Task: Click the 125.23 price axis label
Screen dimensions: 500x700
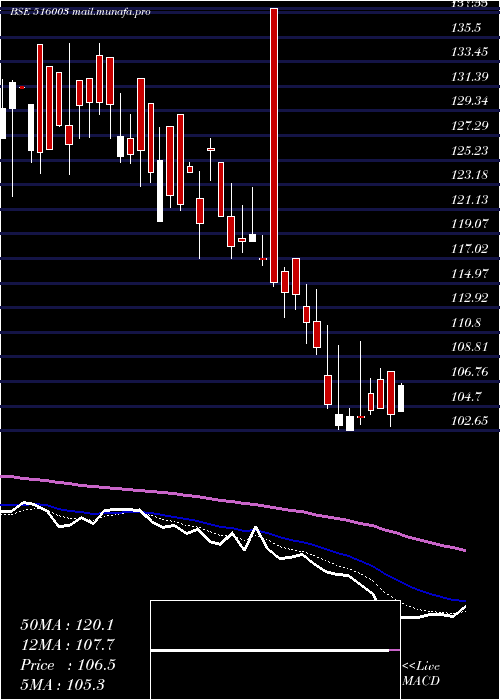Action: pos(469,151)
